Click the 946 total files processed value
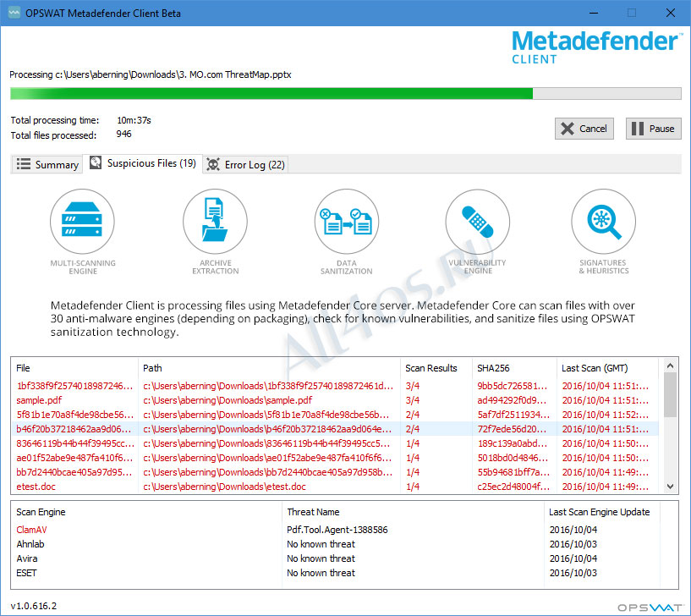 point(123,134)
